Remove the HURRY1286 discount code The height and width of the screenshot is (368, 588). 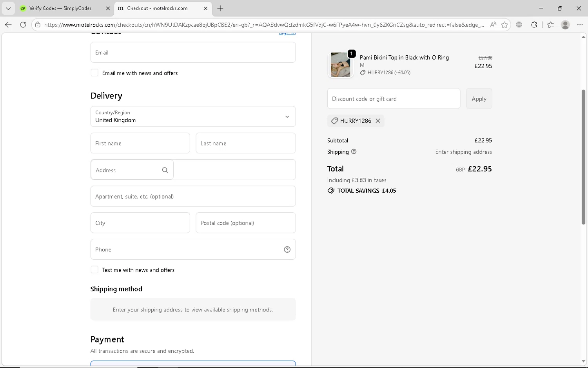[x=378, y=121]
